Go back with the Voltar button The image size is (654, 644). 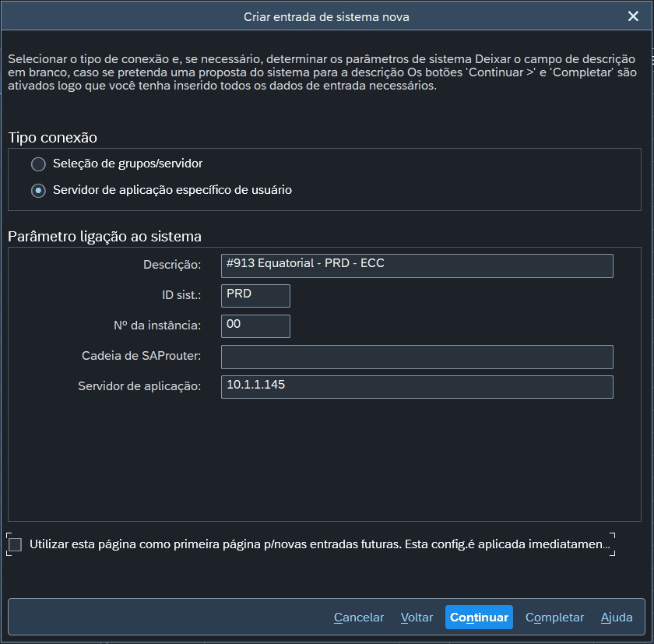tap(417, 617)
